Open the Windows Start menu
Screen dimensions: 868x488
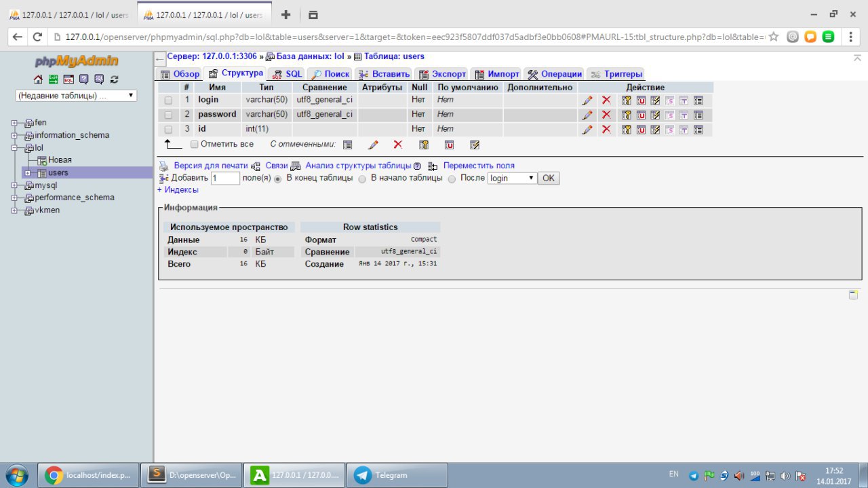pyautogui.click(x=16, y=475)
